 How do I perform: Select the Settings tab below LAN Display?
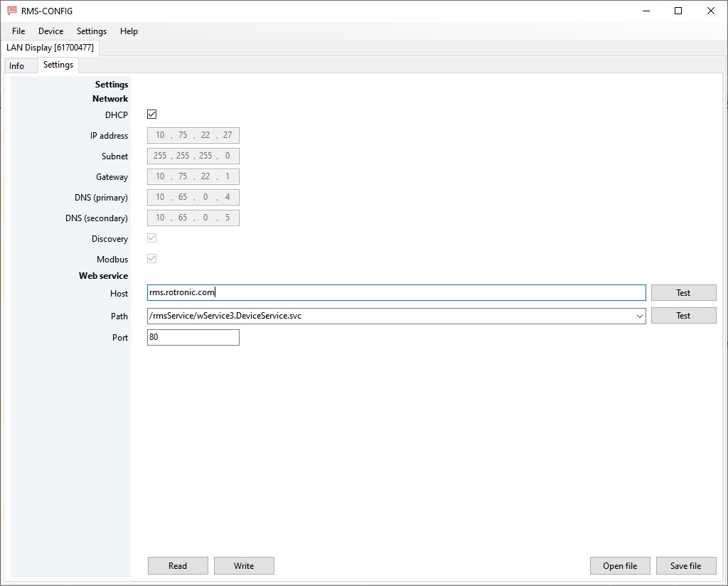[58, 65]
